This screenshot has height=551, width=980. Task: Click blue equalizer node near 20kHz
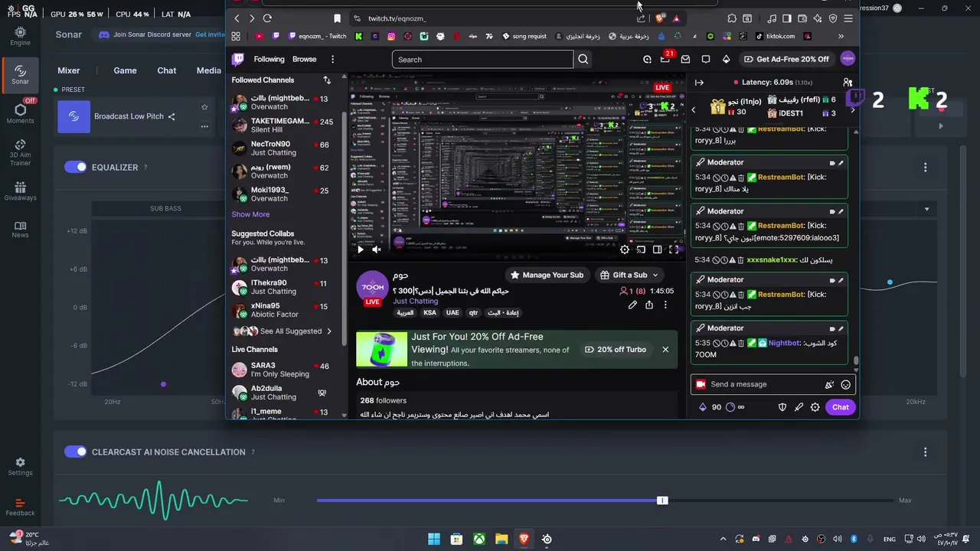(890, 282)
